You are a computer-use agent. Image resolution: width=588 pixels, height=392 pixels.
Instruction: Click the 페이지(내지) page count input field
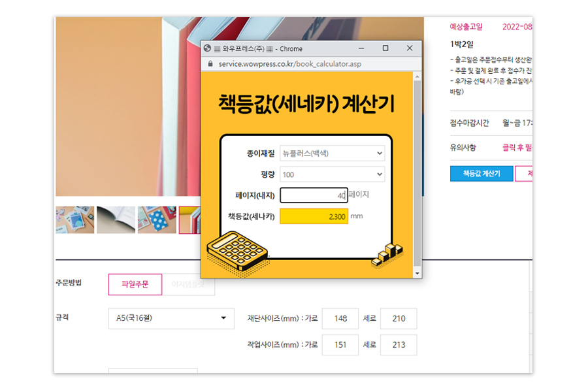pos(314,195)
